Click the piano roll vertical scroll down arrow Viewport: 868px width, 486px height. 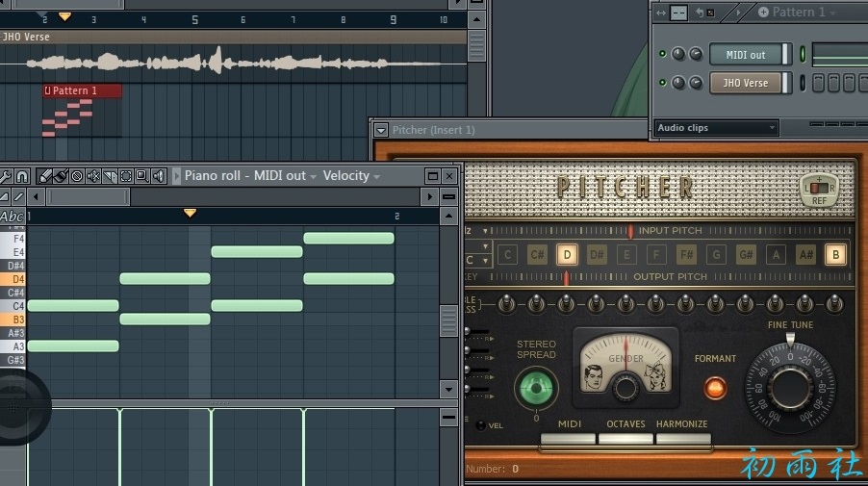(x=449, y=389)
